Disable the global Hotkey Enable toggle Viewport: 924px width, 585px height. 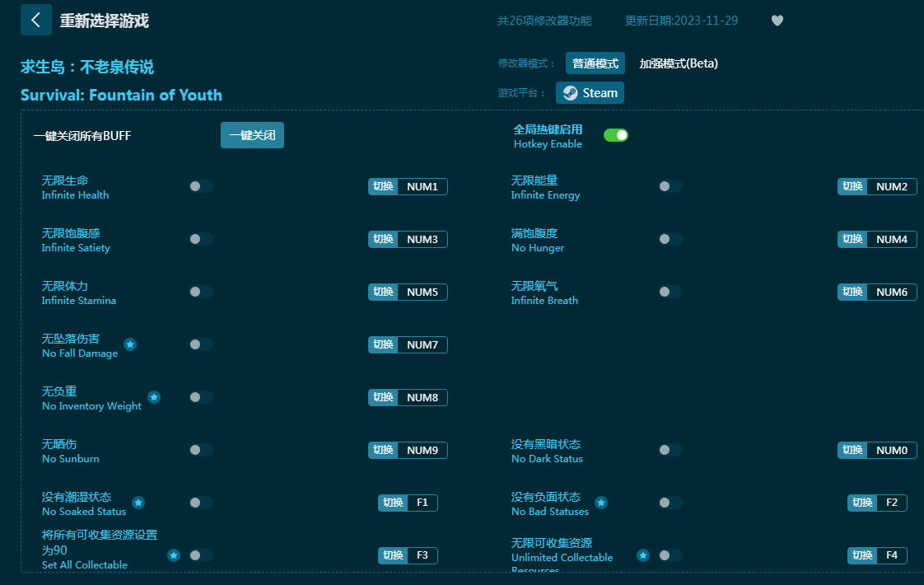615,135
